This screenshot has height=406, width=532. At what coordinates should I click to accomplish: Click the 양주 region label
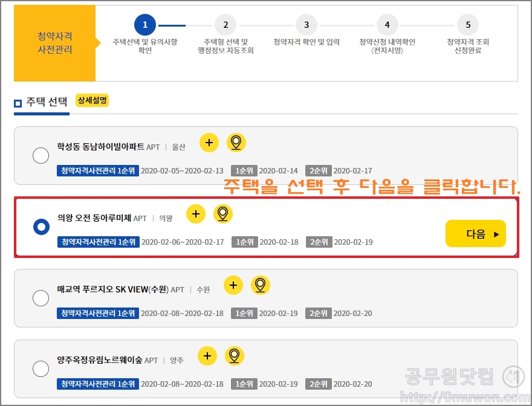[x=177, y=361]
